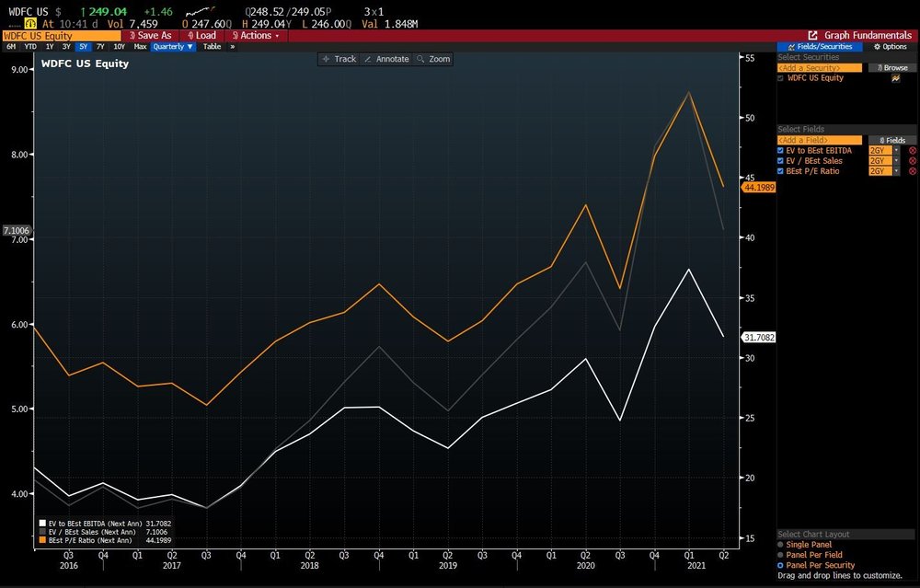Image resolution: width=920 pixels, height=588 pixels.
Task: Uncheck the EV to BEst EBITDA checkbox
Action: coord(780,151)
